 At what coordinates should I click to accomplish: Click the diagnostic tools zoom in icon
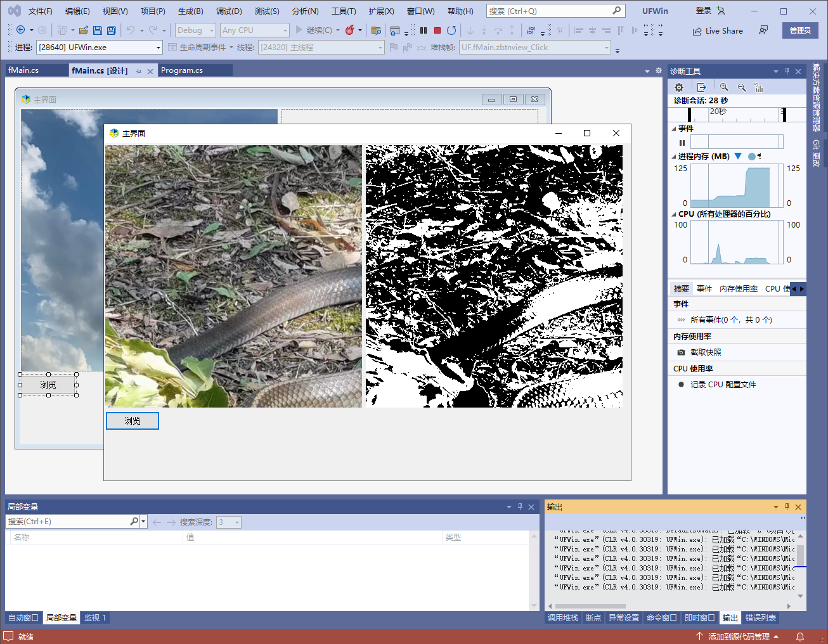[x=724, y=87]
